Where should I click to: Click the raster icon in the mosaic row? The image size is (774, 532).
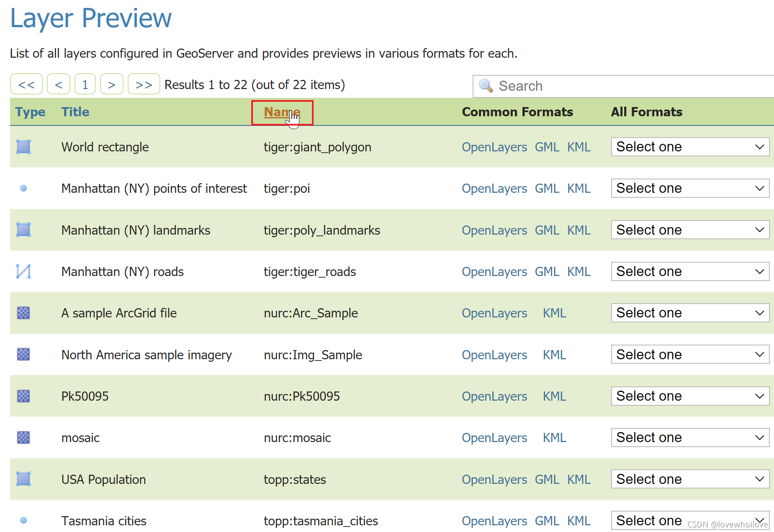tap(23, 437)
